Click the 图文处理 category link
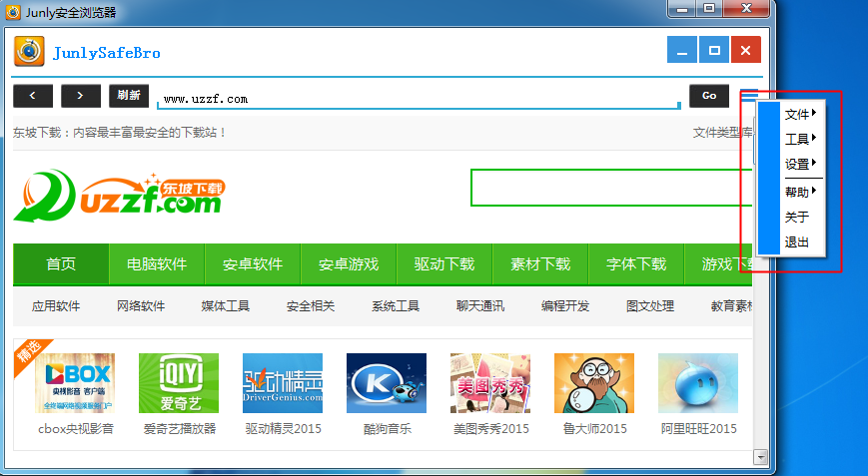This screenshot has width=868, height=476. (x=650, y=306)
